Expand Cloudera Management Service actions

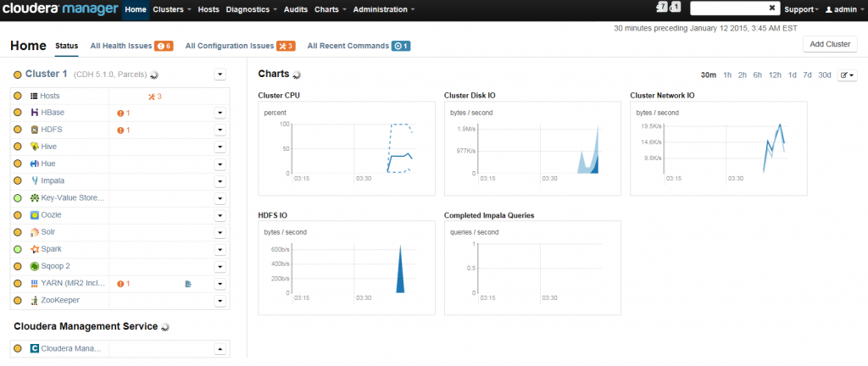pos(220,349)
